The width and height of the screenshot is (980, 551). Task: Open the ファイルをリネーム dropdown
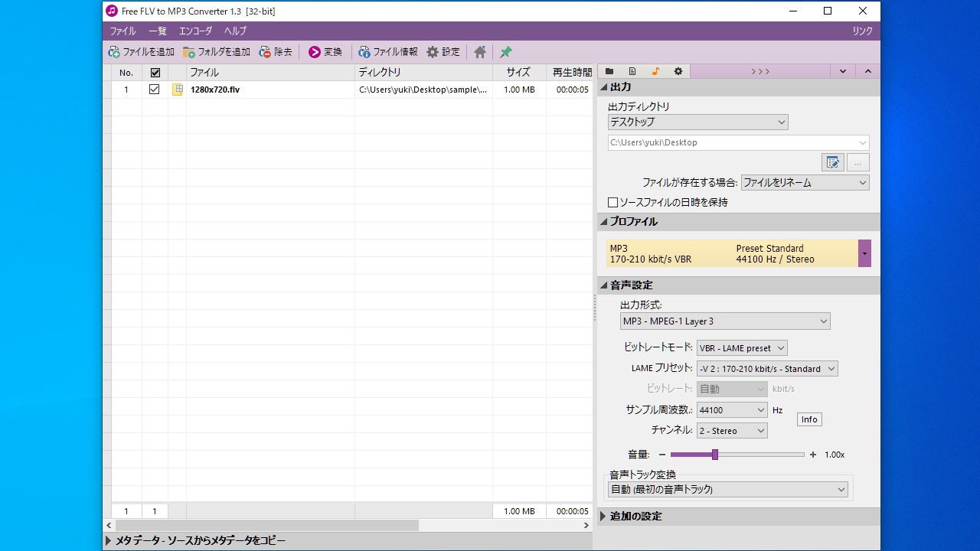click(805, 183)
